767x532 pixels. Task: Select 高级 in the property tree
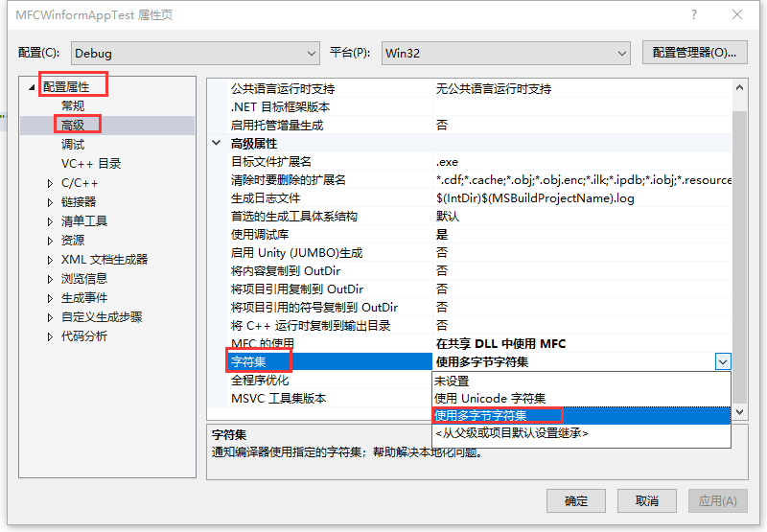click(73, 126)
